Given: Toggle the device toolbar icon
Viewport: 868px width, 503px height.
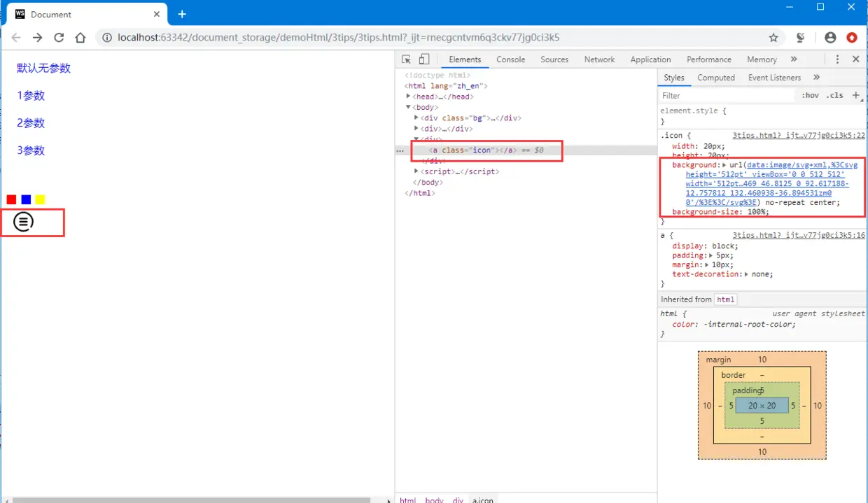Looking at the screenshot, I should (424, 59).
